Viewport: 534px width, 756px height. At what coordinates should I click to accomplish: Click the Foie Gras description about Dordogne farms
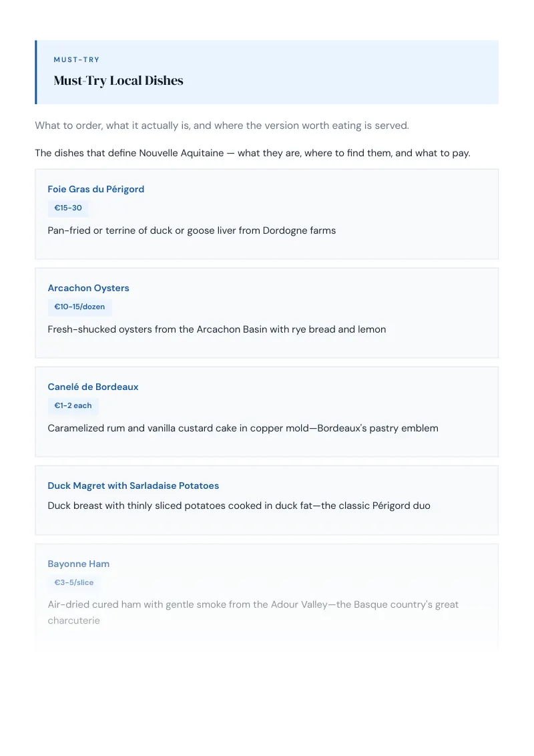[x=192, y=230]
